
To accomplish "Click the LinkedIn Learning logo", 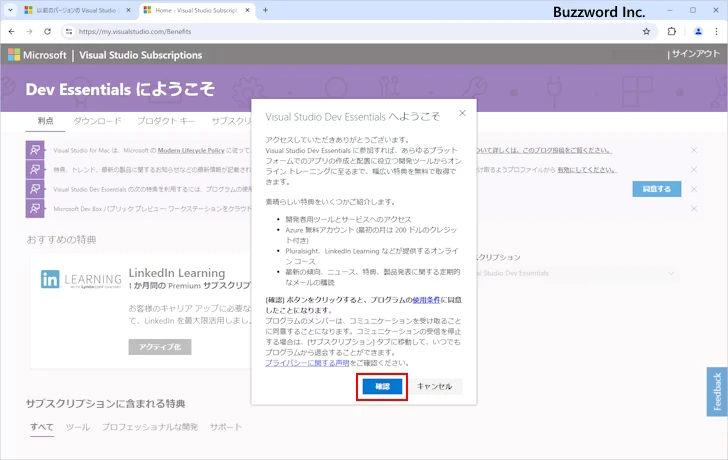I will pyautogui.click(x=81, y=279).
